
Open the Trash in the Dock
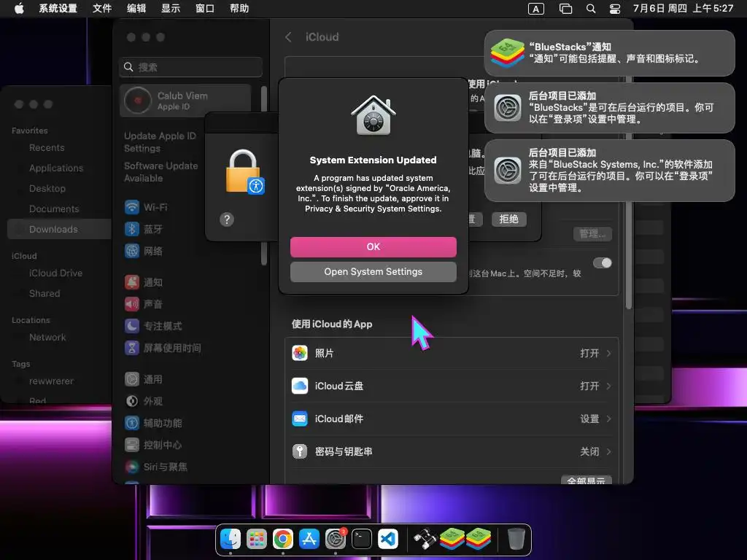coord(516,539)
